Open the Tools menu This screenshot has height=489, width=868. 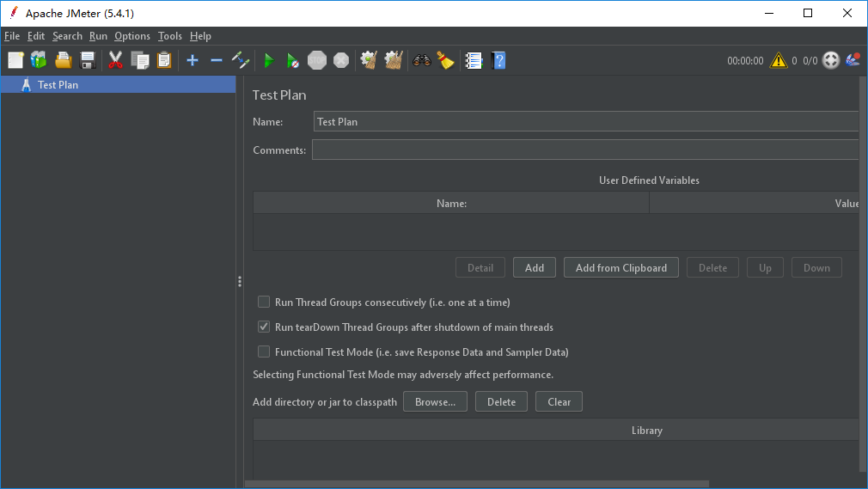tap(169, 36)
